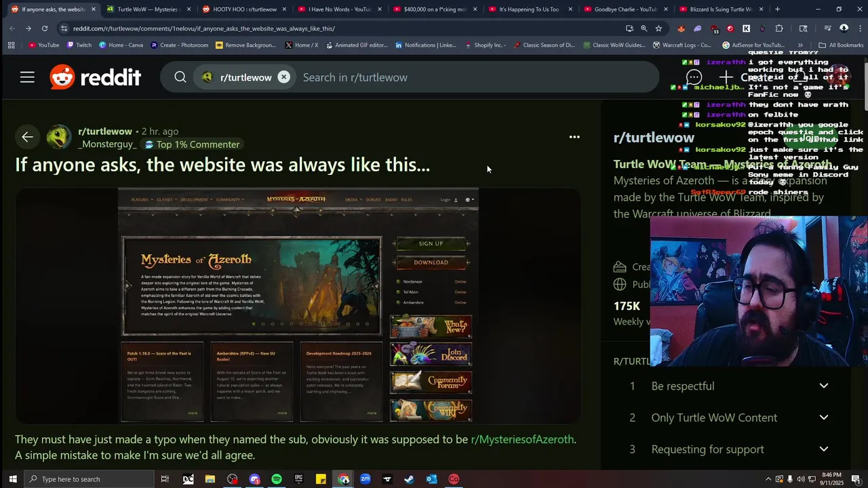Click browser forward navigation arrow
The image size is (868, 488).
click(28, 28)
